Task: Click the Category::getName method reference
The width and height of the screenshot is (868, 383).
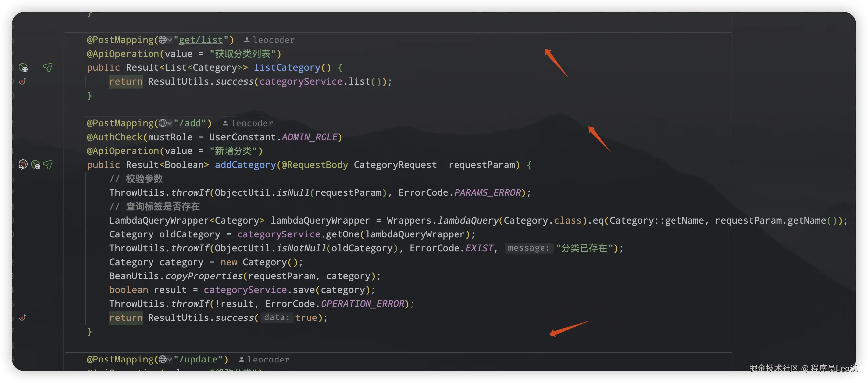Action: coord(656,220)
